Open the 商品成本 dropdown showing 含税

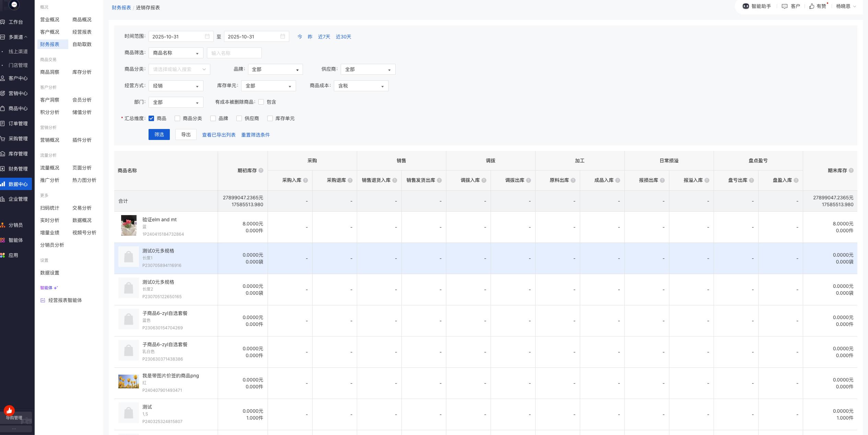coord(361,86)
